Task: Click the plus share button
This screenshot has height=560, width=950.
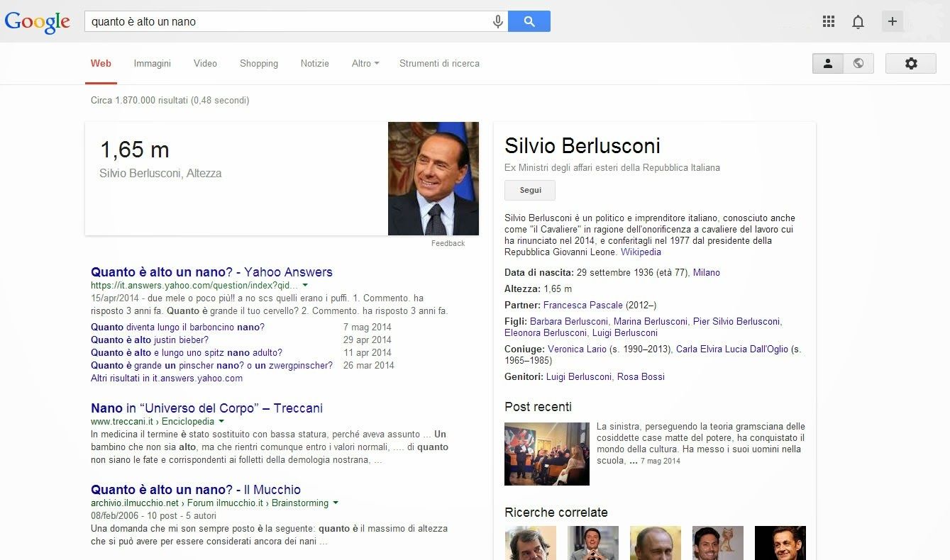Action: coord(892,21)
